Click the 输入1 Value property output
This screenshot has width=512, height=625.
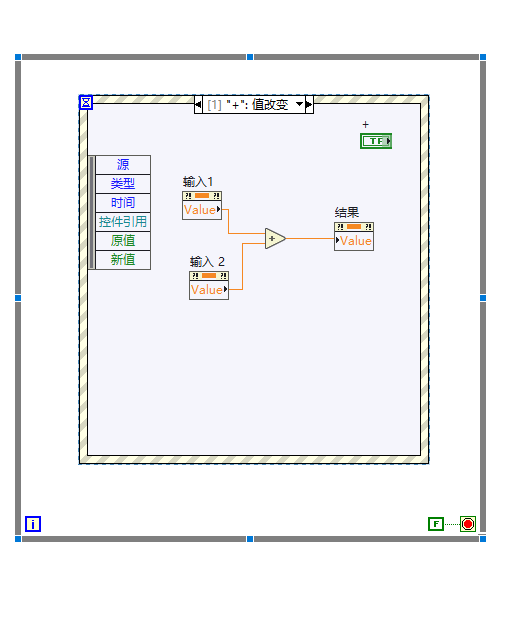coord(202,210)
